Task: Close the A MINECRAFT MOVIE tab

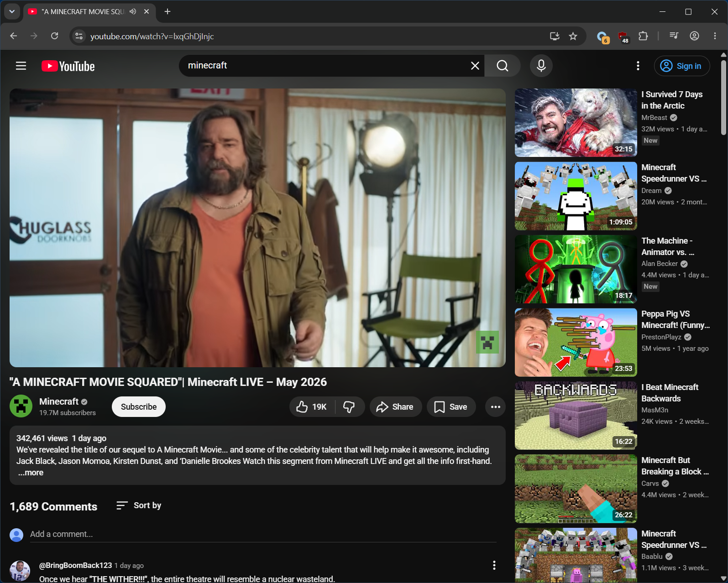Action: click(147, 11)
